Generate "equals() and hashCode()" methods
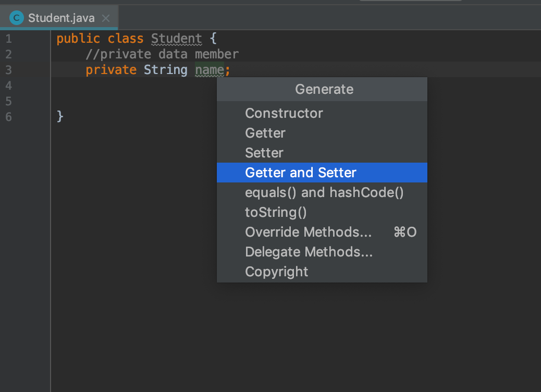The image size is (541, 392). coord(324,192)
